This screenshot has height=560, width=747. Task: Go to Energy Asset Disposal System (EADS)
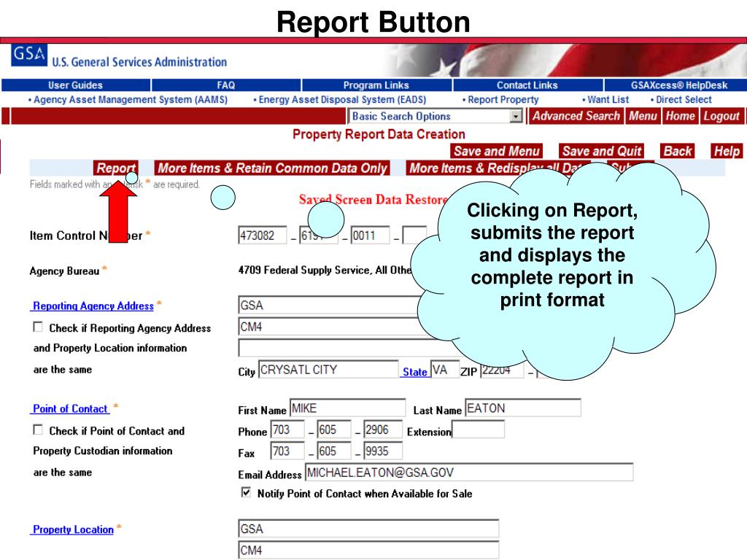click(342, 99)
